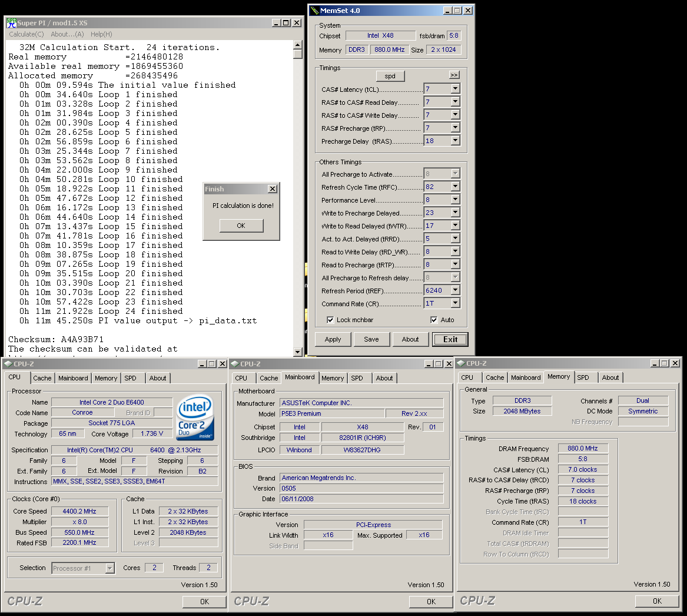Switch to Memory tab in middle CPU-Z window
This screenshot has width=687, height=616.
333,378
